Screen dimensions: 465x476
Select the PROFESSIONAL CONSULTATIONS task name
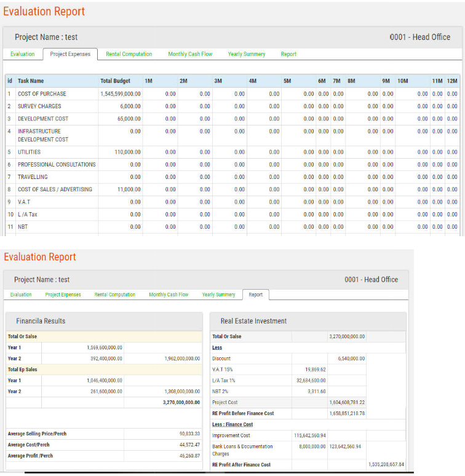(x=57, y=165)
